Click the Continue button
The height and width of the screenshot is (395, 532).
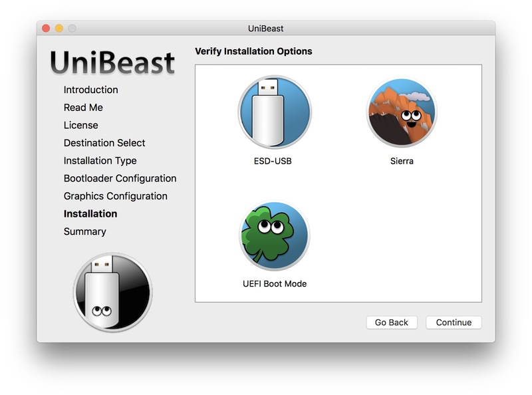click(454, 323)
